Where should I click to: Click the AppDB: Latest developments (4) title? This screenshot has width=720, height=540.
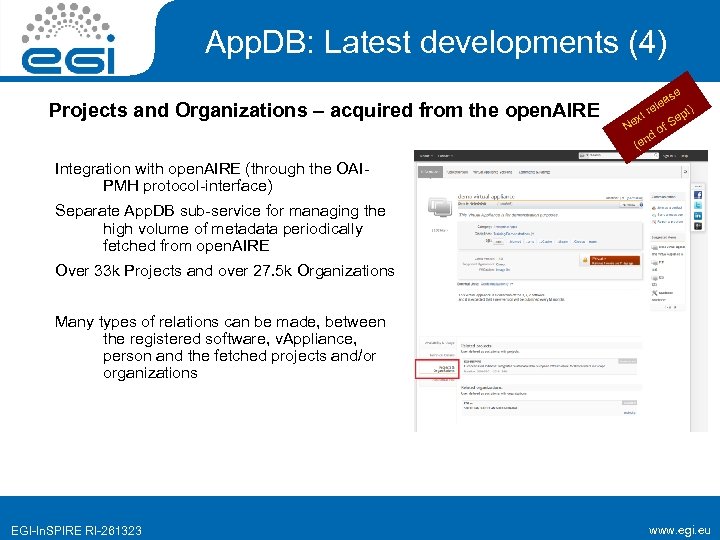[435, 42]
